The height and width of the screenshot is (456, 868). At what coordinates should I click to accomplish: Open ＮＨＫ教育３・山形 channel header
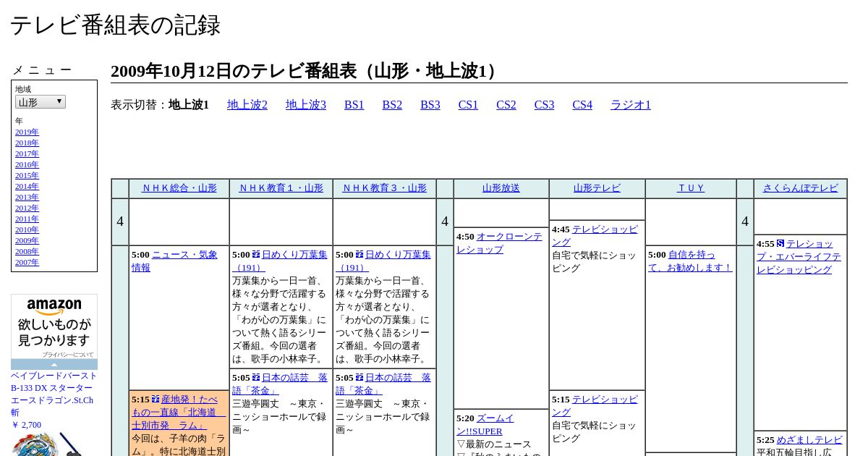(x=385, y=188)
